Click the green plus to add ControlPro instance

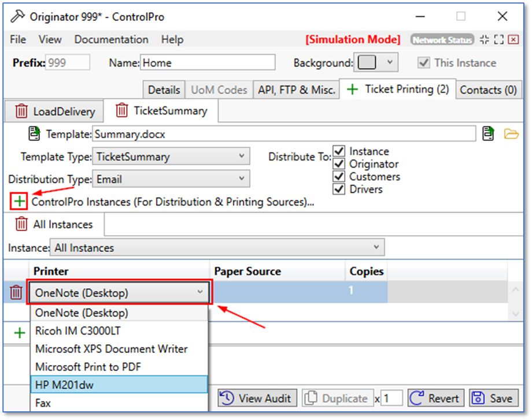(20, 202)
